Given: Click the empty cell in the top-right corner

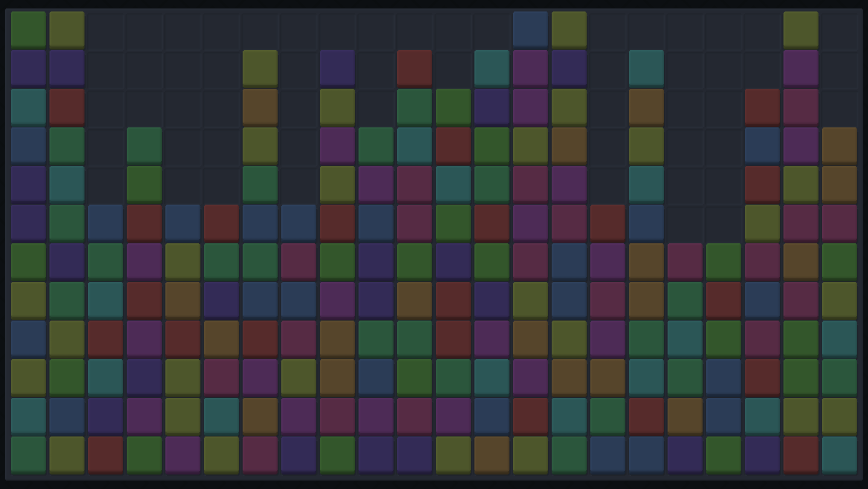Looking at the screenshot, I should (840, 30).
